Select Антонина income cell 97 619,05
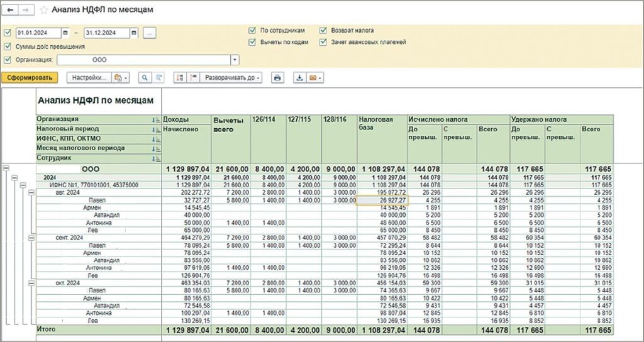644x342 pixels. [186, 268]
